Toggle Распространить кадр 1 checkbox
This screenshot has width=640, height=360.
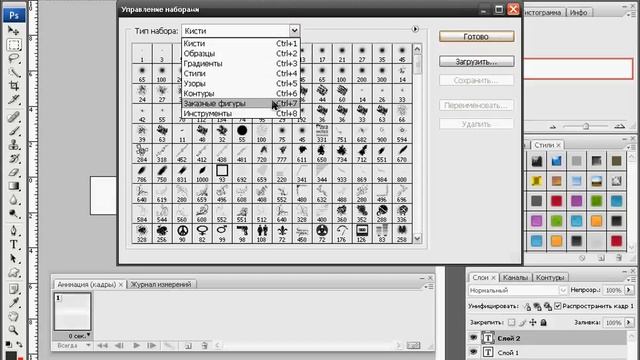tap(558, 306)
